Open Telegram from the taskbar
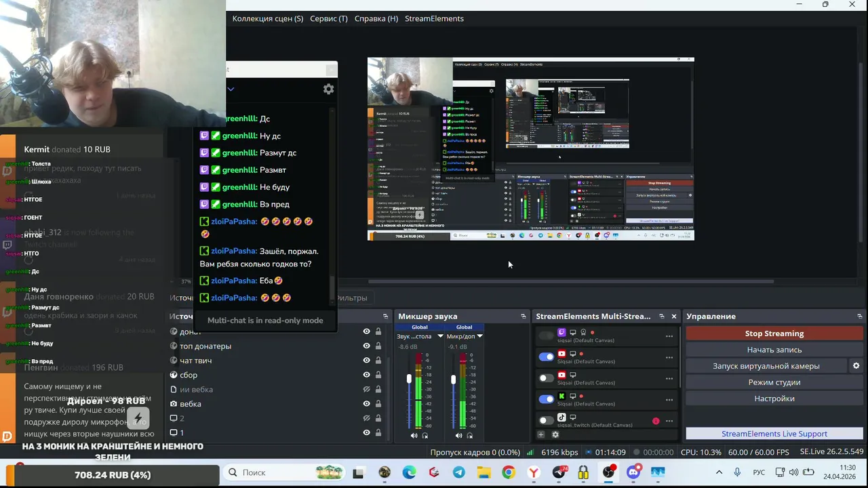 [459, 472]
